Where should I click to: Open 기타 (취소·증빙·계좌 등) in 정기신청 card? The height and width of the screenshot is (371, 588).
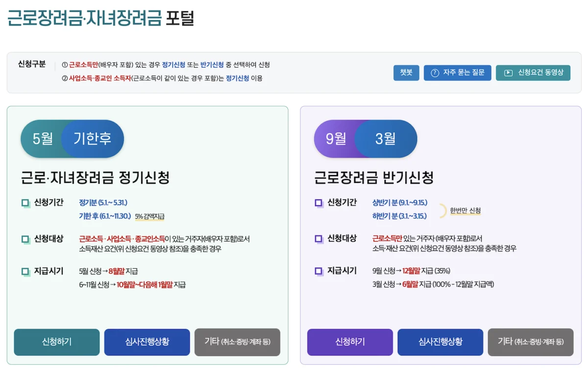tap(237, 342)
